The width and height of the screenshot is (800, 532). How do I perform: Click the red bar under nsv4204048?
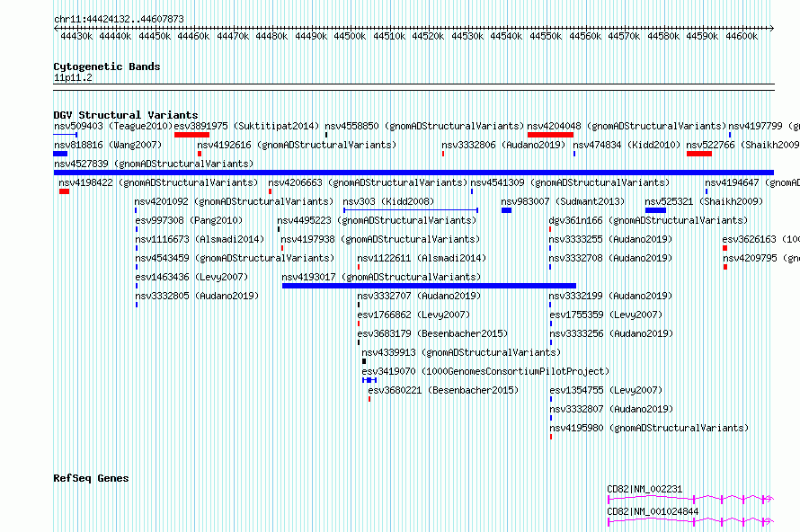pos(550,135)
